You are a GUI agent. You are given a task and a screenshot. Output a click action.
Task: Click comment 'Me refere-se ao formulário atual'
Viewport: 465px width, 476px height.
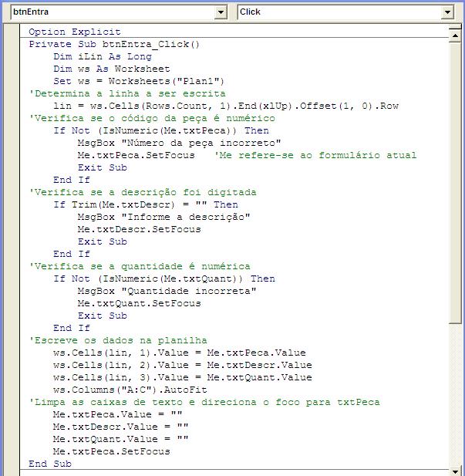(x=315, y=155)
